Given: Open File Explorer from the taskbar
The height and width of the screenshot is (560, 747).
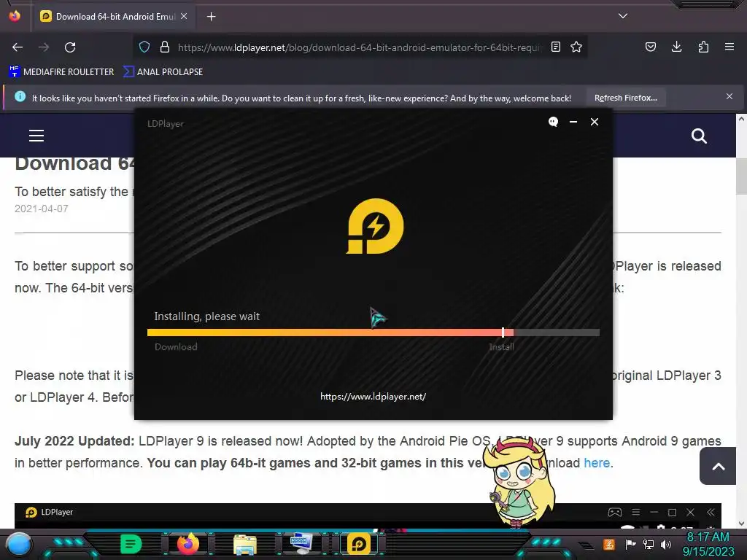Looking at the screenshot, I should point(245,544).
